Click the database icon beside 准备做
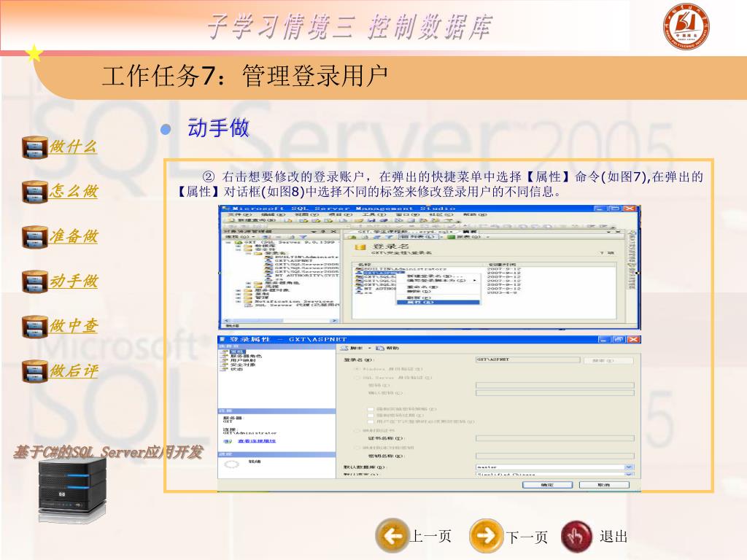Viewport: 747px width, 560px height. (x=35, y=237)
